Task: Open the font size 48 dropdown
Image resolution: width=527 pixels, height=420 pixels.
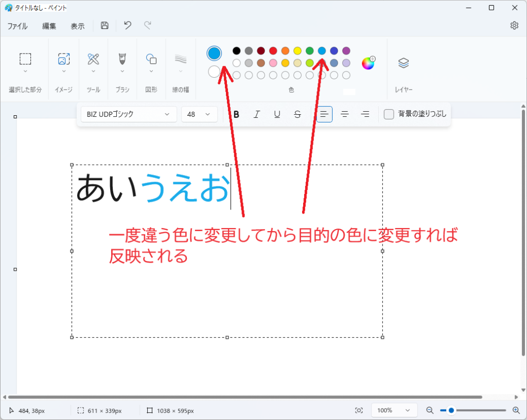Action: [x=199, y=114]
